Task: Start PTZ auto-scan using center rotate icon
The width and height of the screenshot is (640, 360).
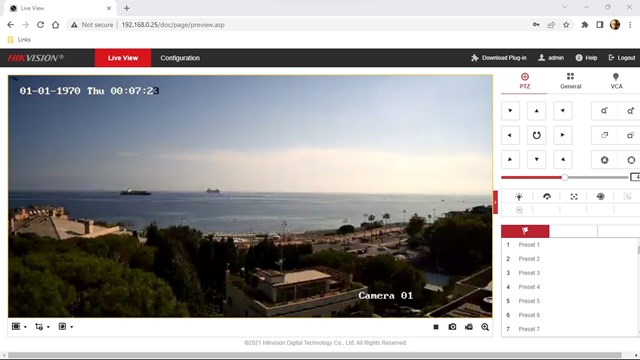Action: tap(536, 135)
